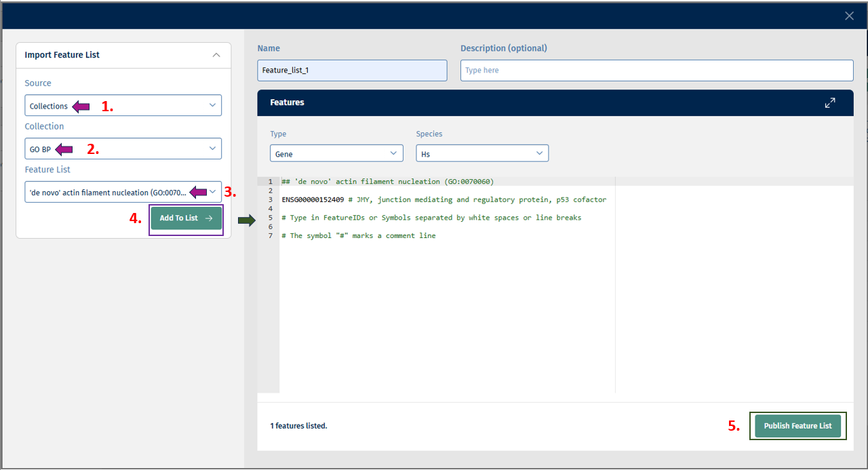868x470 pixels.
Task: Click the chevron on the Type selector
Action: pos(393,153)
